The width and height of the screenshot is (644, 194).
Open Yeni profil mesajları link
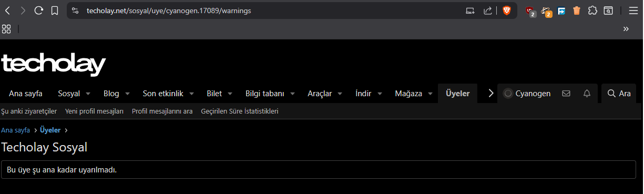94,111
